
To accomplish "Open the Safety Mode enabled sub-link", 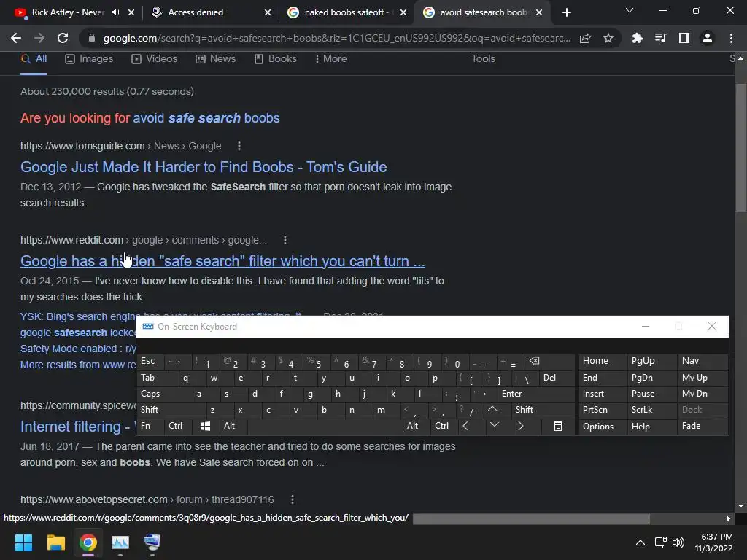I will click(78, 349).
